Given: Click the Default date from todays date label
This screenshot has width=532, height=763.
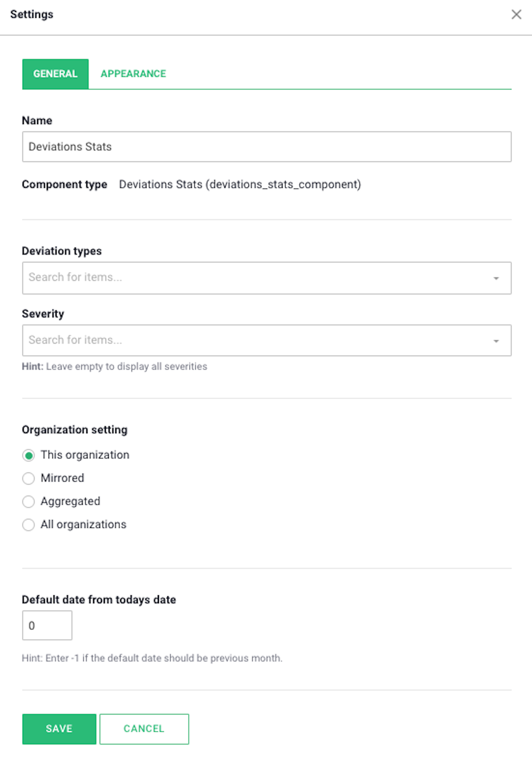Looking at the screenshot, I should pos(99,600).
